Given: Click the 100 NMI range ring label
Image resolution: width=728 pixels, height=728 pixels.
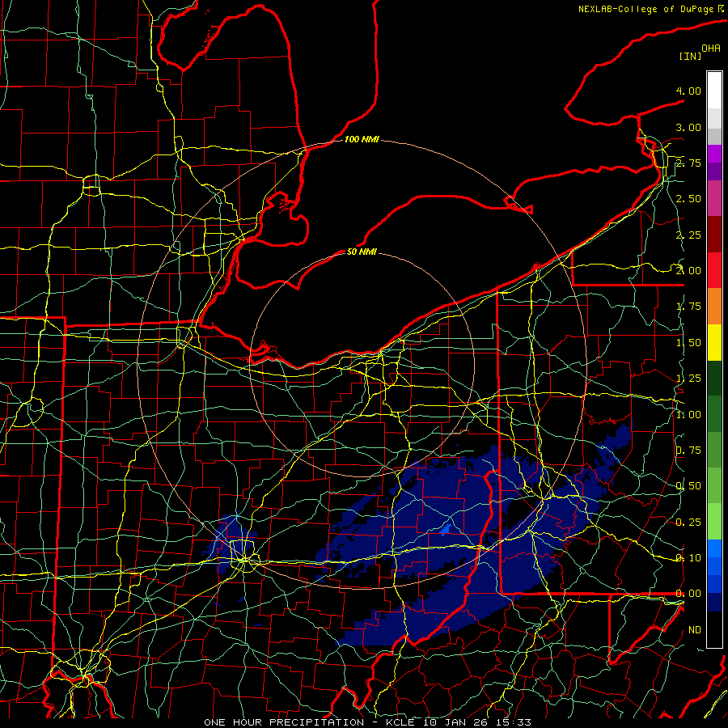Looking at the screenshot, I should 362,139.
